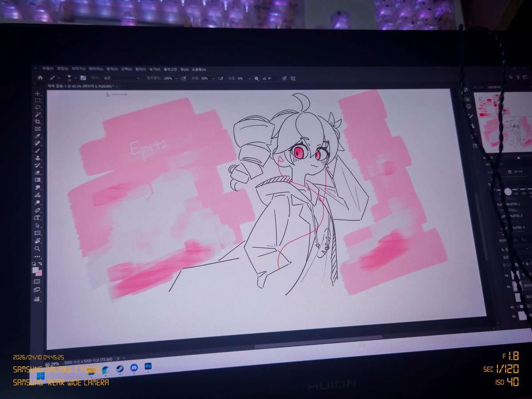532x399 pixels.
Task: Hide the topmost visible layer's eye icon
Action: pyautogui.click(x=506, y=275)
